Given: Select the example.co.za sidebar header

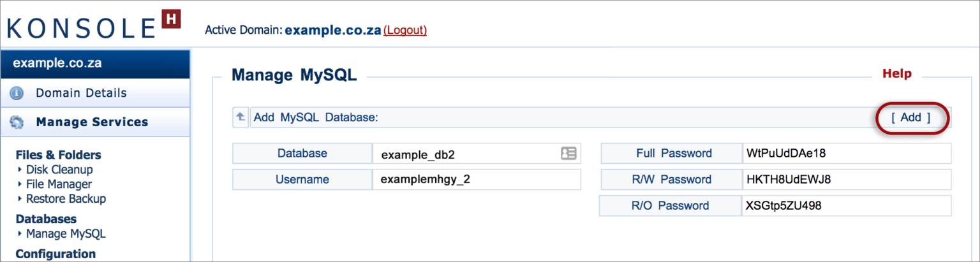Looking at the screenshot, I should tap(95, 64).
